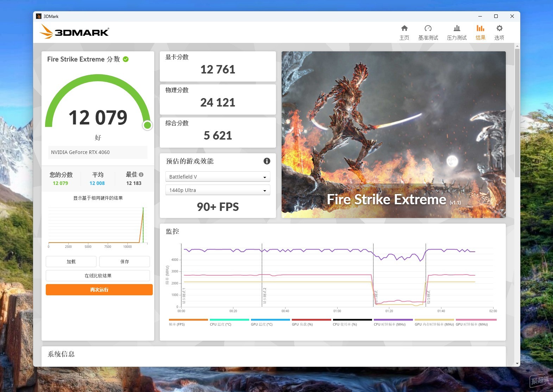Expand the Battlefield V game dropdown
Viewport: 553px width, 392px height.
click(x=218, y=176)
